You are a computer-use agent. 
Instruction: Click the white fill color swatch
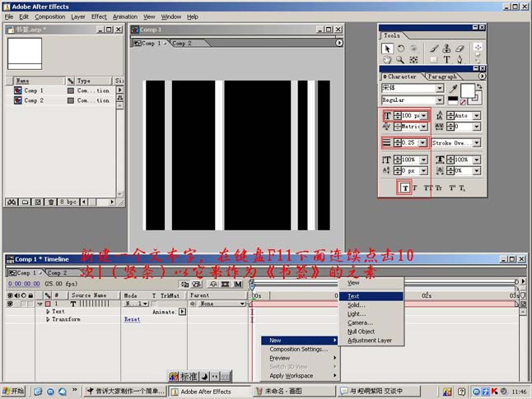[x=467, y=90]
